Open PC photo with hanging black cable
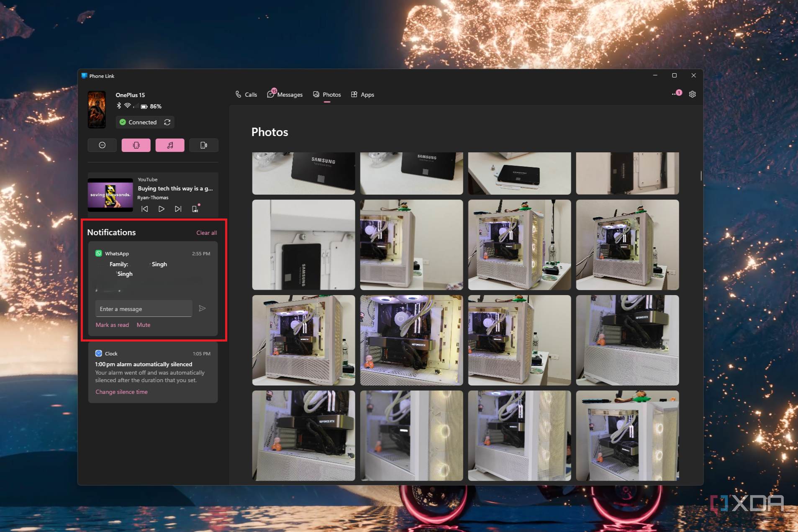 (x=519, y=245)
